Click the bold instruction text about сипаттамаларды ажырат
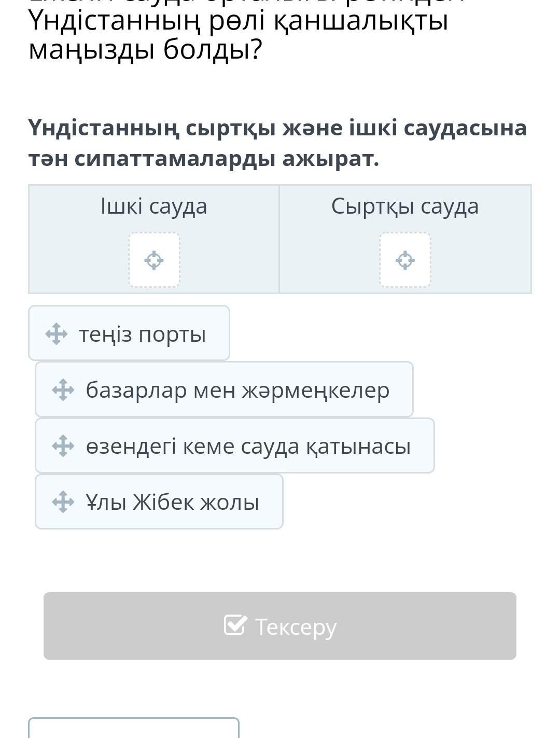 pyautogui.click(x=277, y=143)
